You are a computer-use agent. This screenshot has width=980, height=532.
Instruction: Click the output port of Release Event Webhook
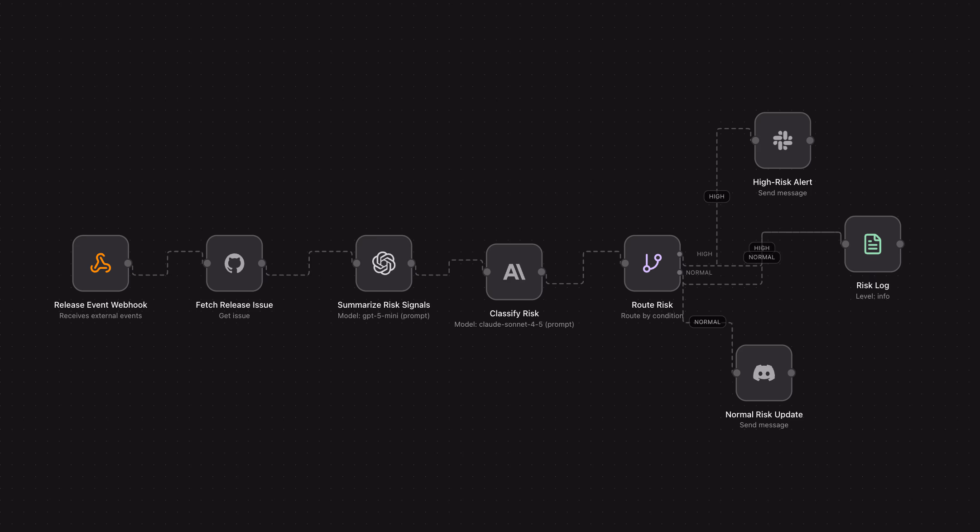coord(128,263)
